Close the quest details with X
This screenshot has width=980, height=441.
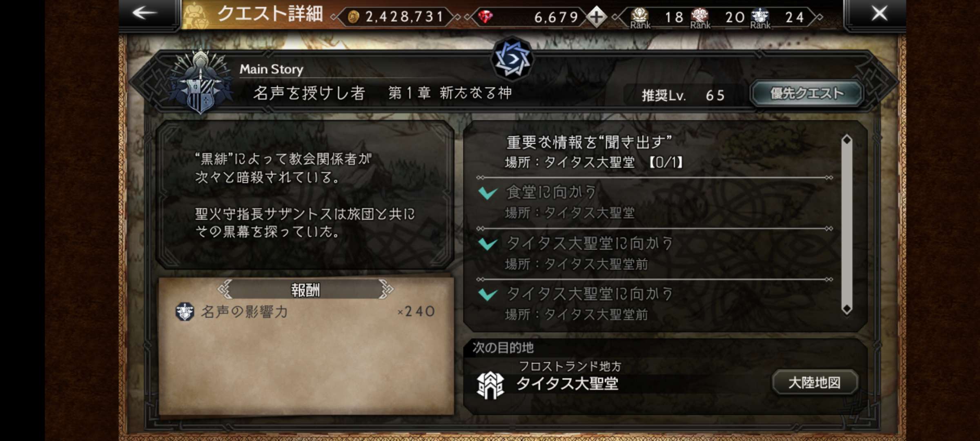tap(880, 13)
